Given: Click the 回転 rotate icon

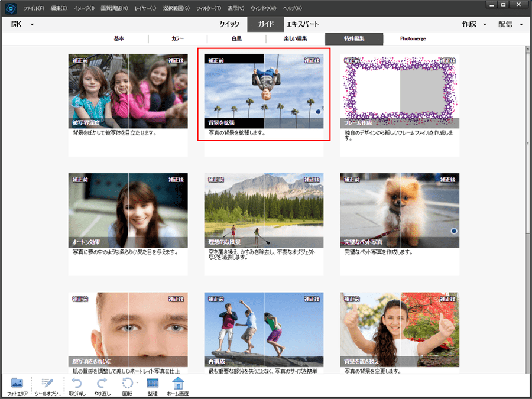Looking at the screenshot, I should pyautogui.click(x=127, y=383).
